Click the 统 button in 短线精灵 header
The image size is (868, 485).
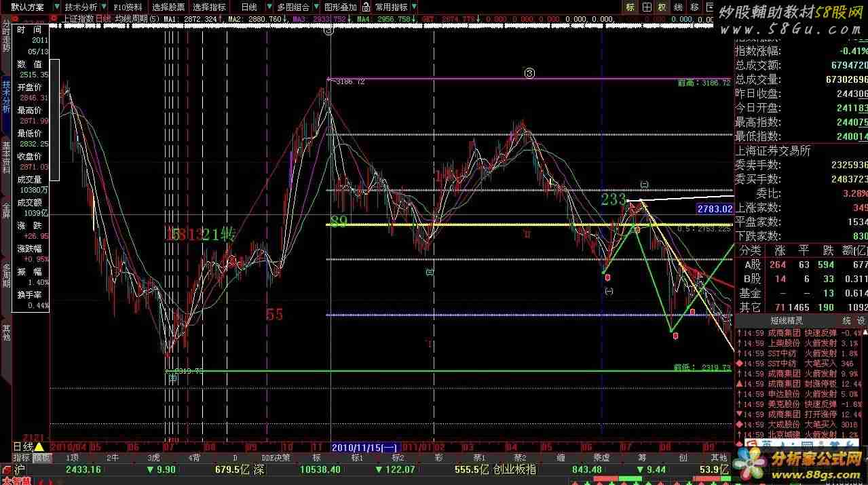(x=846, y=320)
